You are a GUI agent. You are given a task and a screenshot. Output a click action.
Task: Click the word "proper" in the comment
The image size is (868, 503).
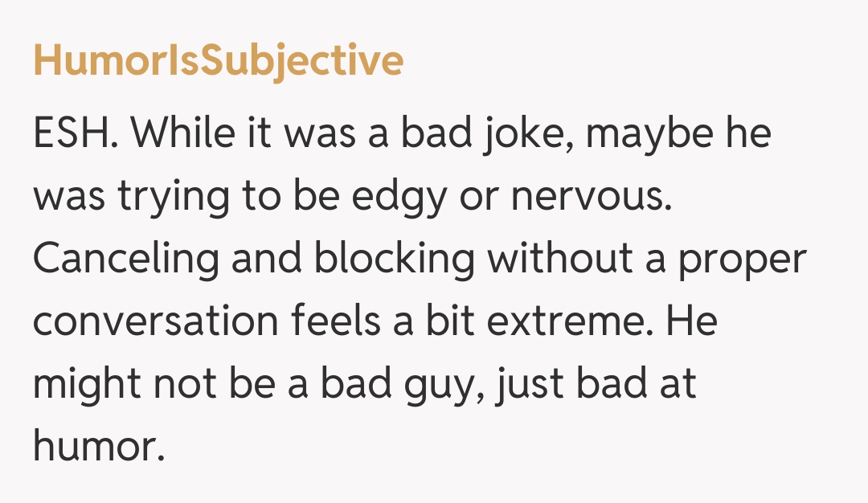742,260
